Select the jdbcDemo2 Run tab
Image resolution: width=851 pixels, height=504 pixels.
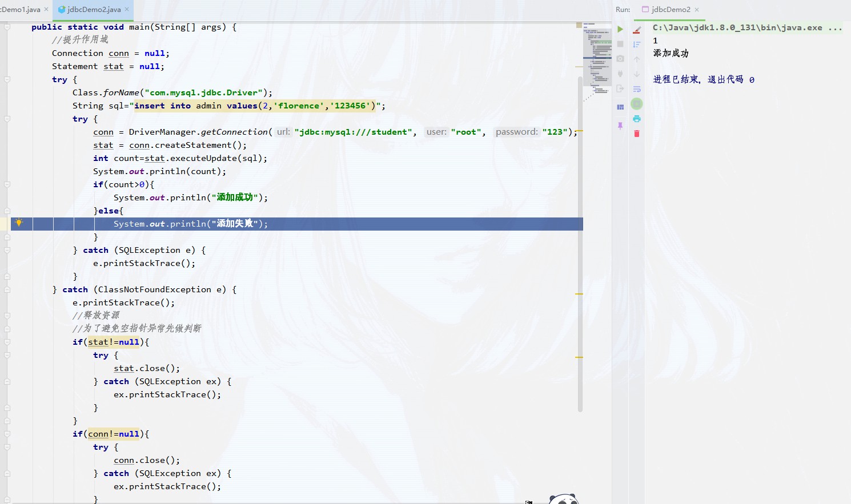pos(671,9)
